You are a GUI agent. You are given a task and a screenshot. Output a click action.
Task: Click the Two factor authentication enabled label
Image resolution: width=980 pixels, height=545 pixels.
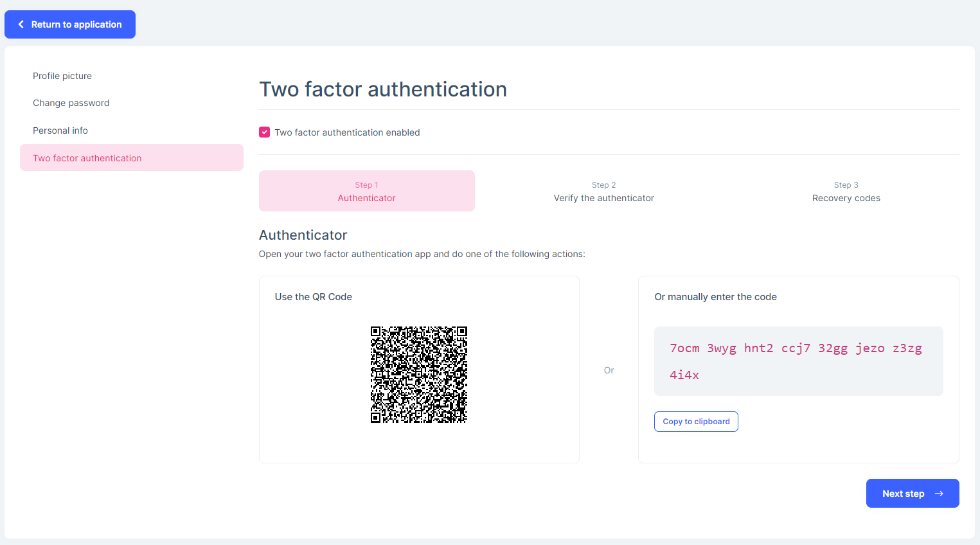pyautogui.click(x=347, y=132)
